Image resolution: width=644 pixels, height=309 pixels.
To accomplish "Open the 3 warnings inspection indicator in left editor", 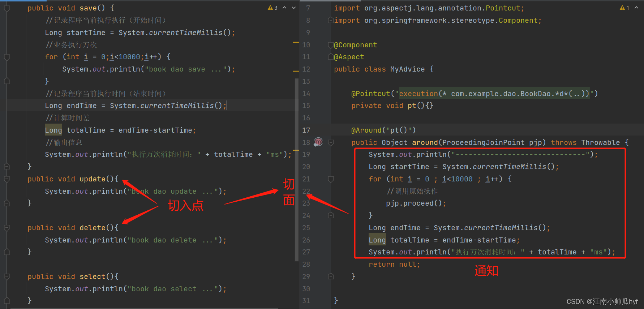I will (x=272, y=8).
